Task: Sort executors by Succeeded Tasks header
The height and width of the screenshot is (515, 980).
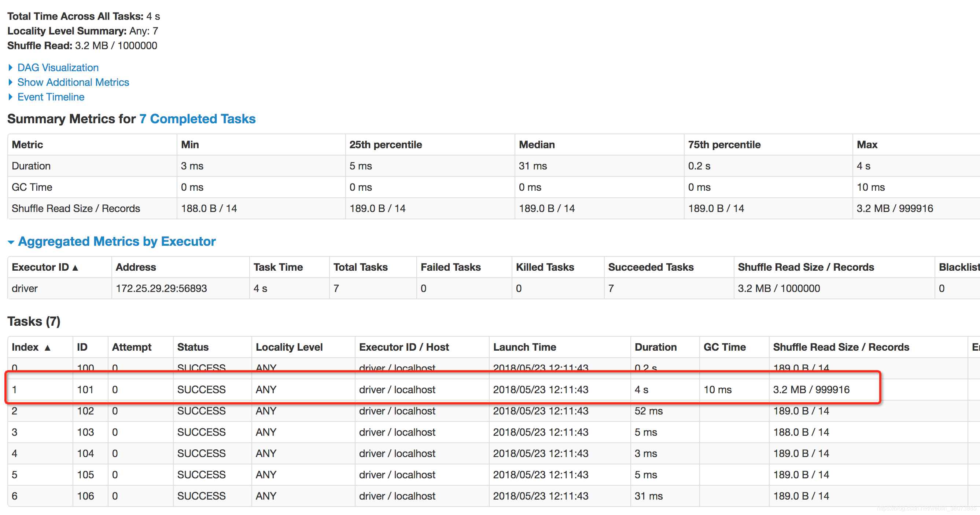Action: pyautogui.click(x=651, y=267)
